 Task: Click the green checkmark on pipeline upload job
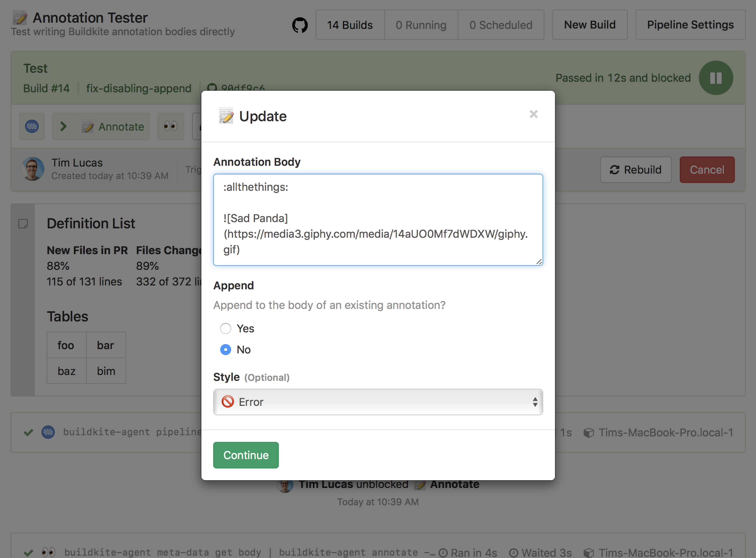point(28,432)
